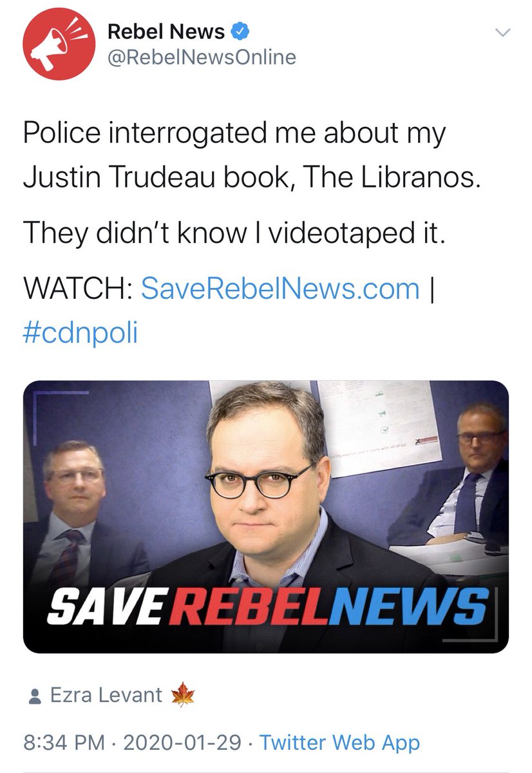532x773 pixels.
Task: Click the maple leaf emoji after Ezra Levant
Action: pyautogui.click(x=184, y=695)
